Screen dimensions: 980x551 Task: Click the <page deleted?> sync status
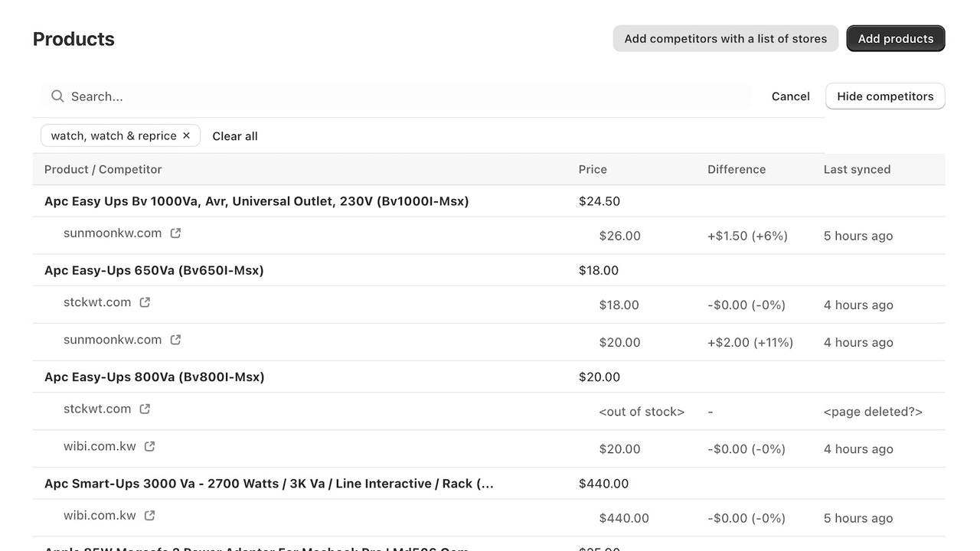point(873,412)
